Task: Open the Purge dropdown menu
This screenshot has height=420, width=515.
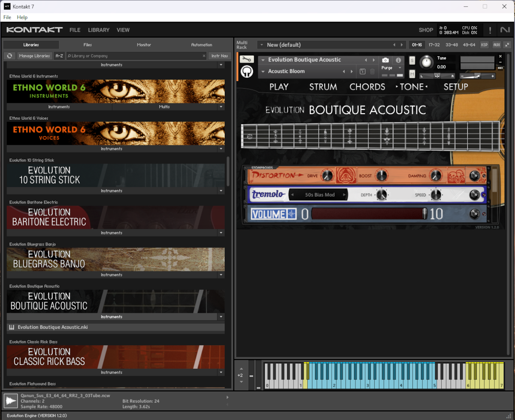Action: coord(400,68)
